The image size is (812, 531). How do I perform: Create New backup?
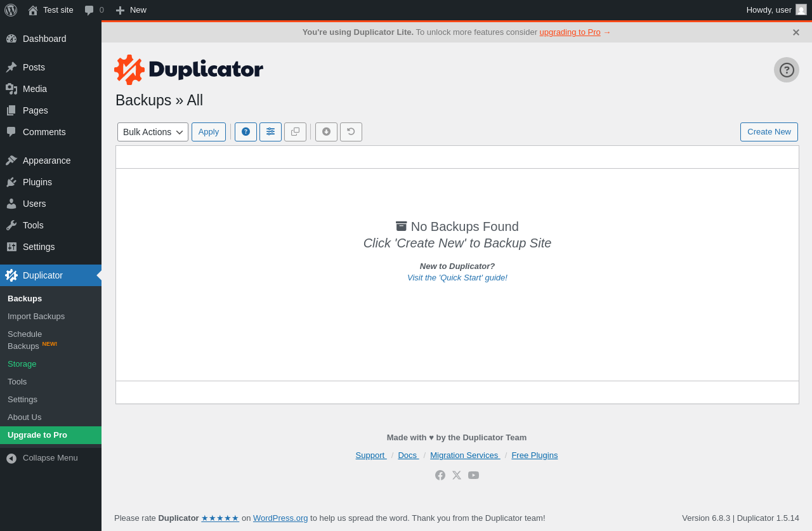pos(769,132)
